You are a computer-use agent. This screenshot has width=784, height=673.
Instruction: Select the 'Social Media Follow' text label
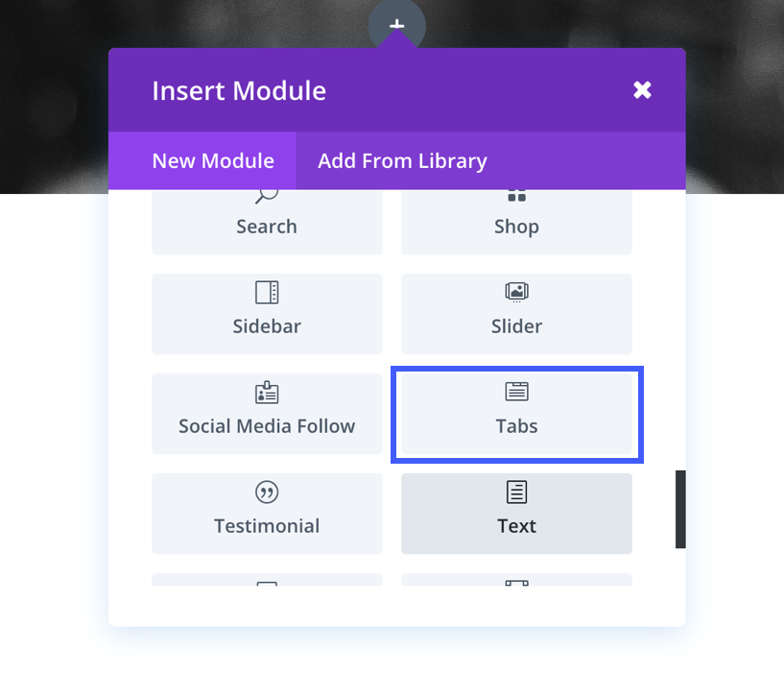pos(267,426)
